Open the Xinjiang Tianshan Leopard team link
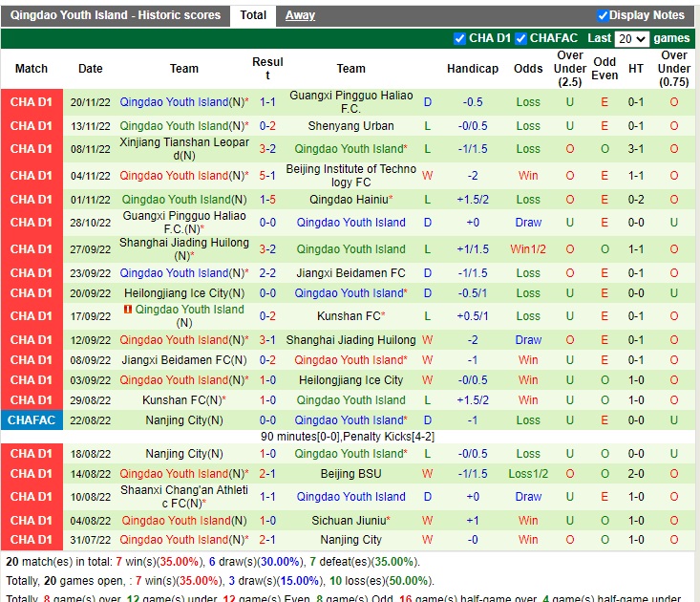Screen dimensions: 700x602 pyautogui.click(x=184, y=149)
